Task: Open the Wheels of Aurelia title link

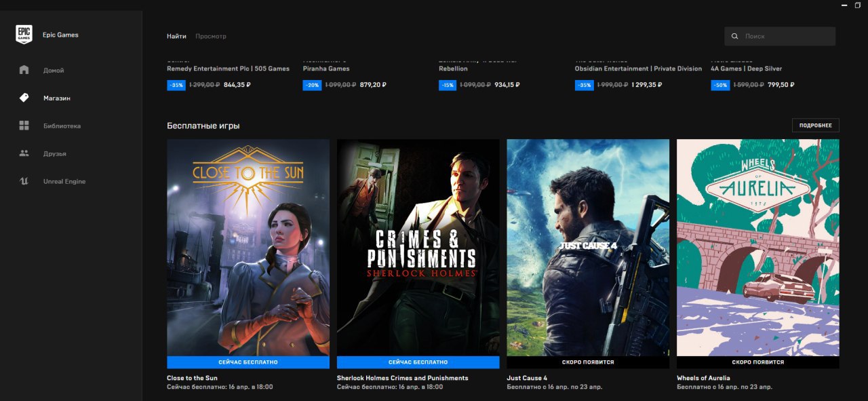Action: point(703,378)
